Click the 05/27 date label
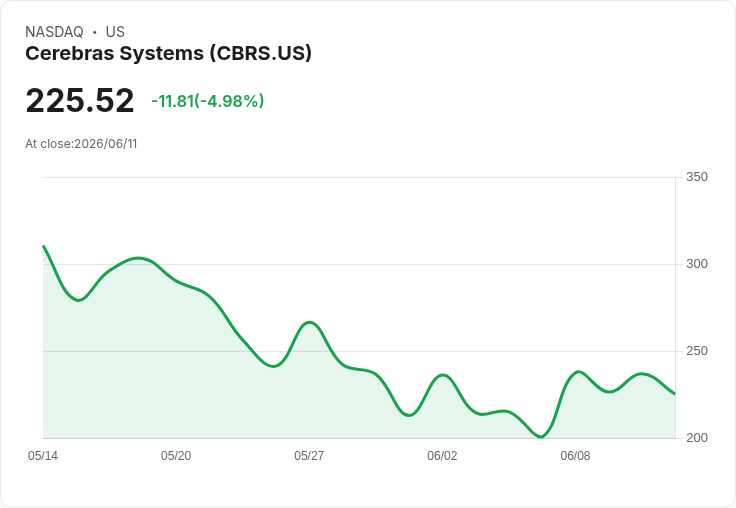This screenshot has width=736, height=508. [x=309, y=455]
